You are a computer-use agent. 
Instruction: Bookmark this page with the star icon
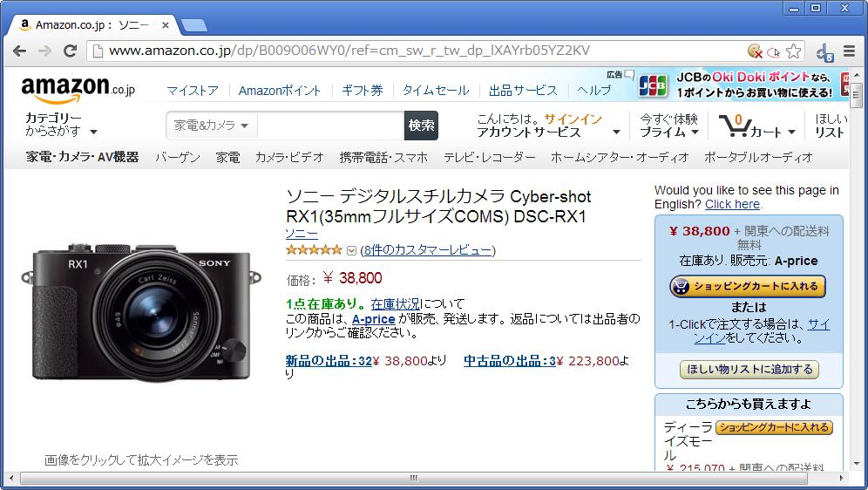click(x=794, y=51)
